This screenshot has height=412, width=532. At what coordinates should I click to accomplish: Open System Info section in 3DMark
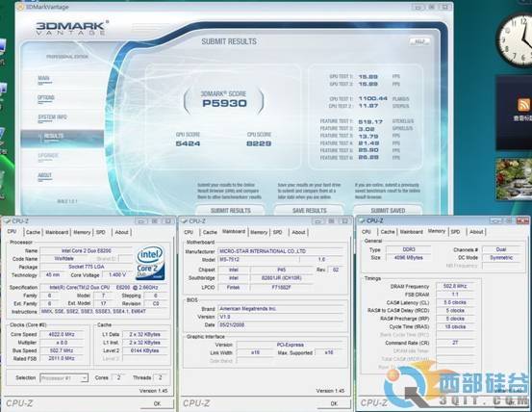(x=52, y=117)
